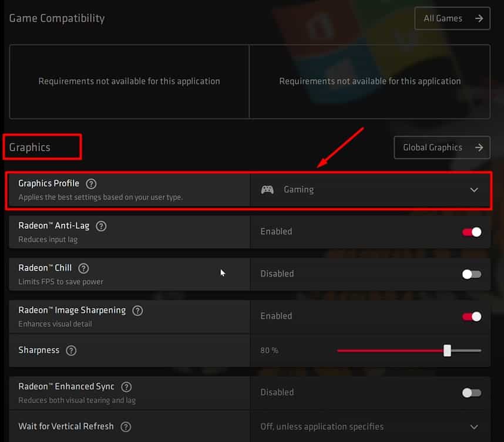504x442 pixels.
Task: Click the Image Sharpening Enabled status text
Action: pos(276,316)
